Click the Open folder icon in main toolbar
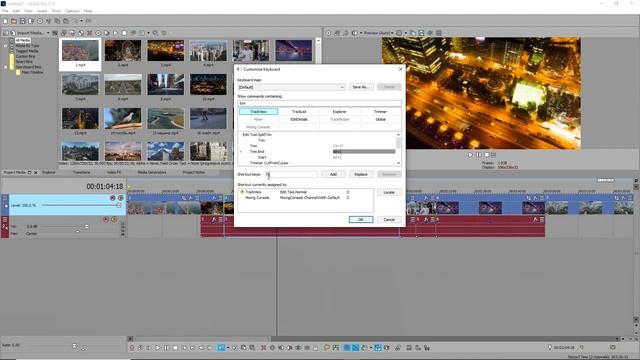The image size is (640, 360). 14,21
